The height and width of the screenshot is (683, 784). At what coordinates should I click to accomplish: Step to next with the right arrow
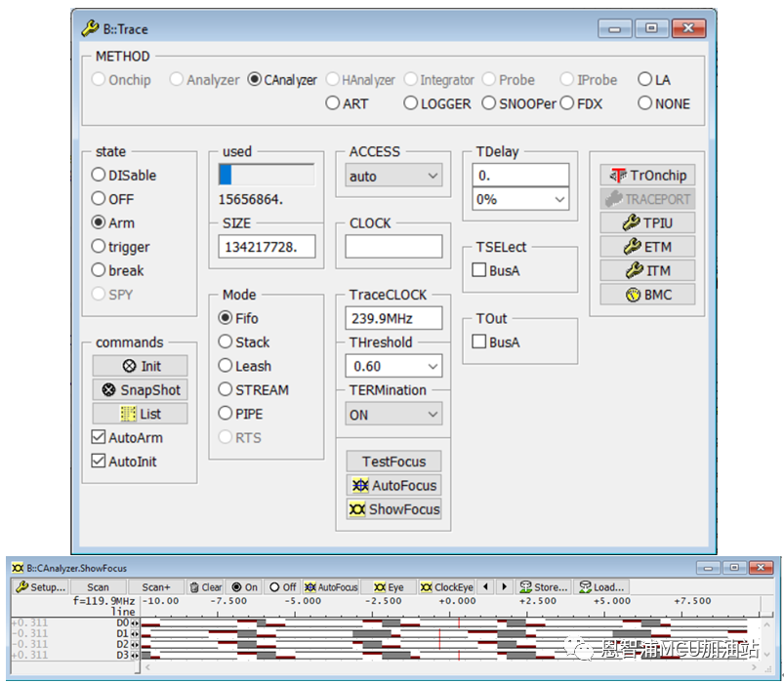click(505, 587)
